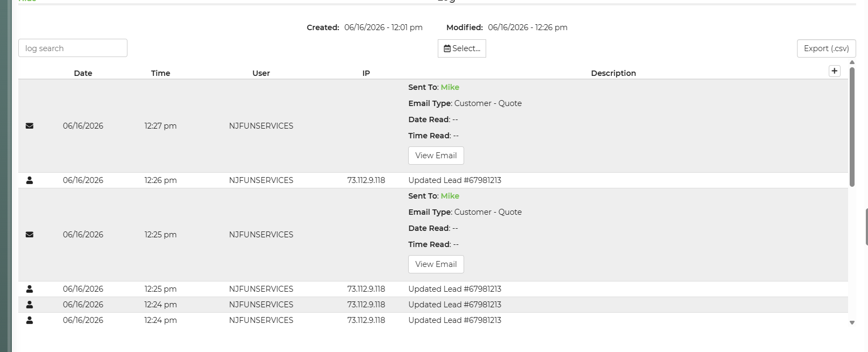This screenshot has height=352, width=868.
Task: Expand log details with the plus button
Action: 835,71
